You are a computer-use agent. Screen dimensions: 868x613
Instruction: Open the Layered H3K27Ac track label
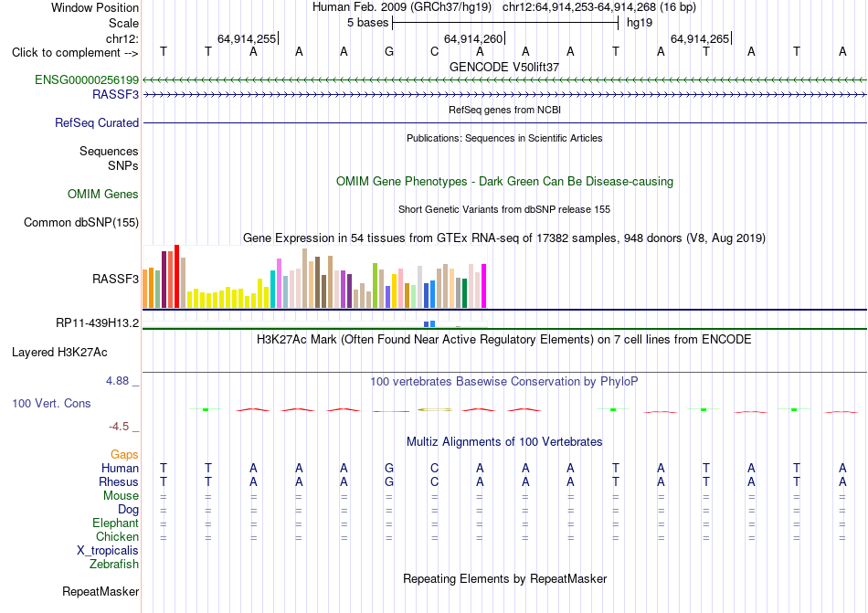(59, 353)
